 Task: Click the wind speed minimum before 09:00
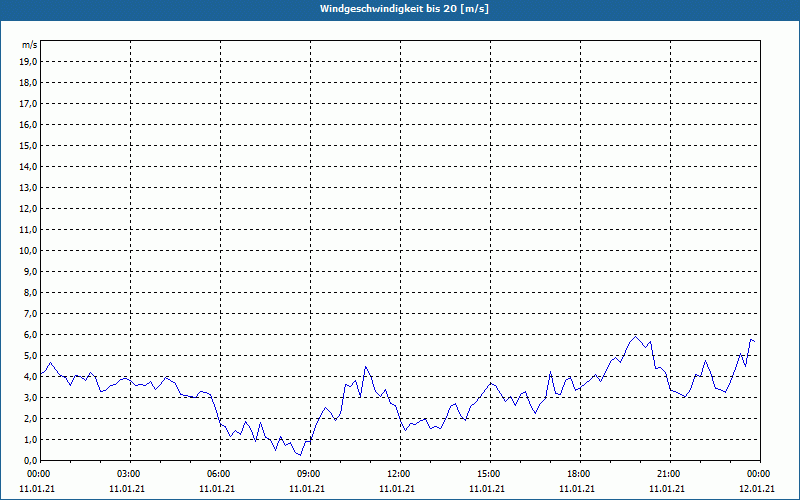(301, 455)
